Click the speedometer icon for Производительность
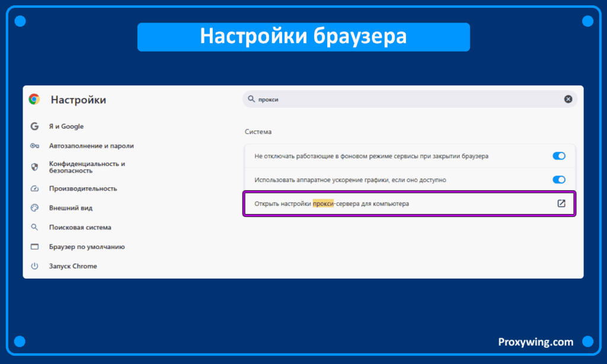 pos(34,189)
